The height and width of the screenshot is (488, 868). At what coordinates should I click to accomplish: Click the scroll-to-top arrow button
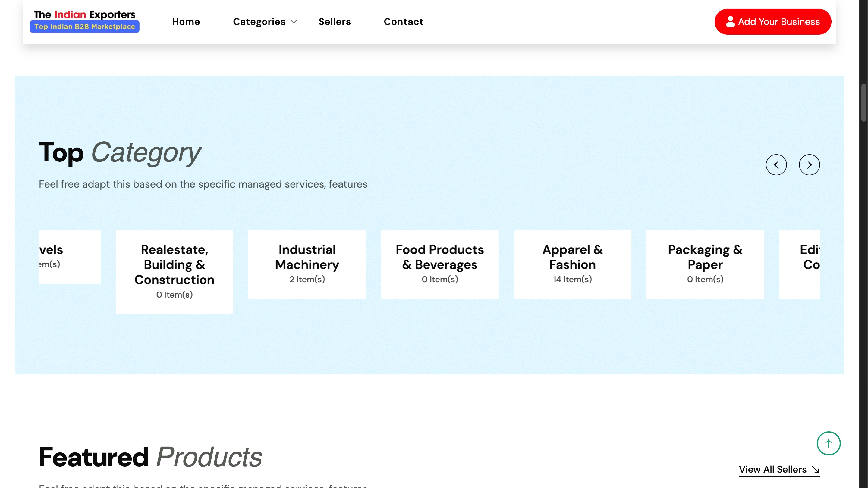pyautogui.click(x=828, y=443)
